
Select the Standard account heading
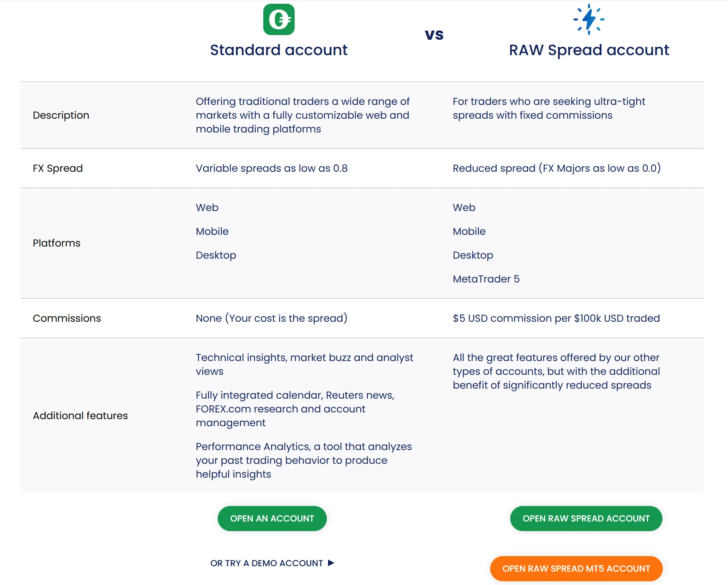(x=279, y=50)
